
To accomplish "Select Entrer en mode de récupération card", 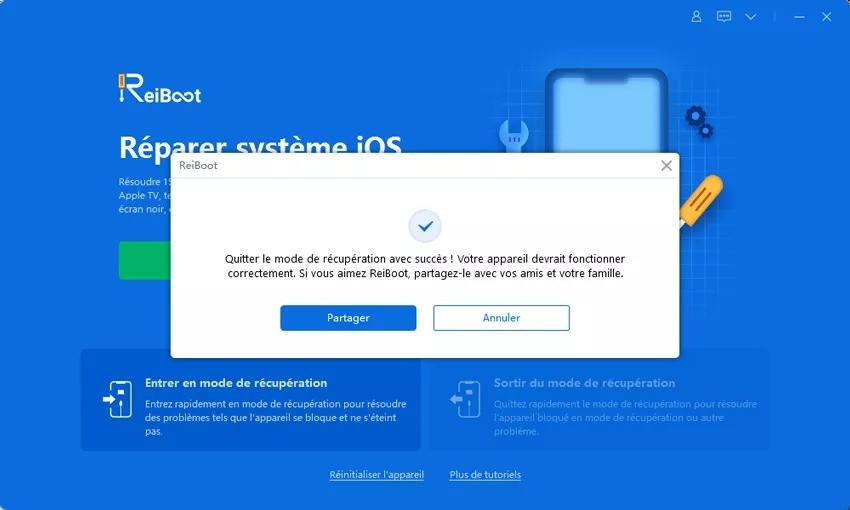I will click(250, 399).
